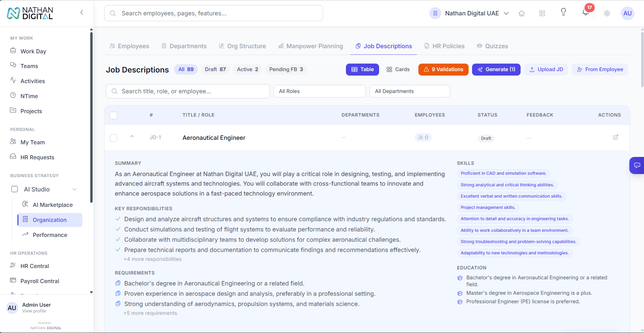This screenshot has width=644, height=333.
Task: Open the Manpower Planning tab
Action: (x=311, y=46)
